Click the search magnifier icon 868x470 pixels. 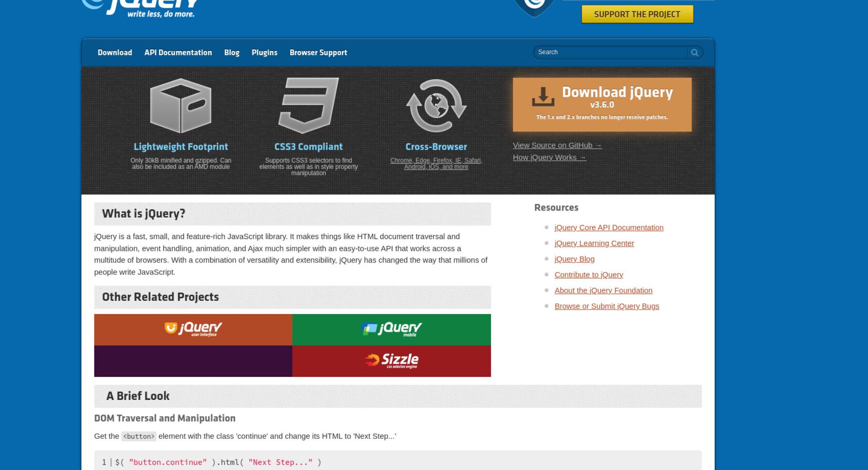695,52
